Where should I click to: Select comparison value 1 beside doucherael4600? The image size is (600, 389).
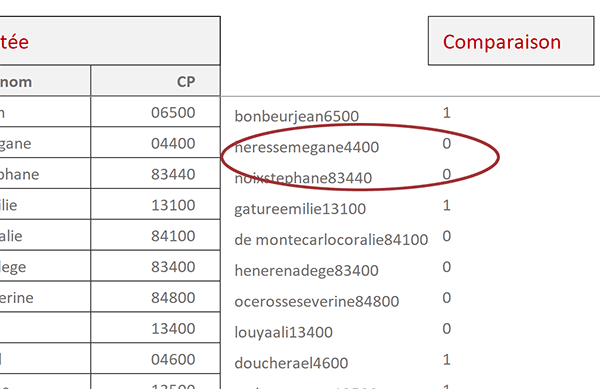click(x=447, y=360)
